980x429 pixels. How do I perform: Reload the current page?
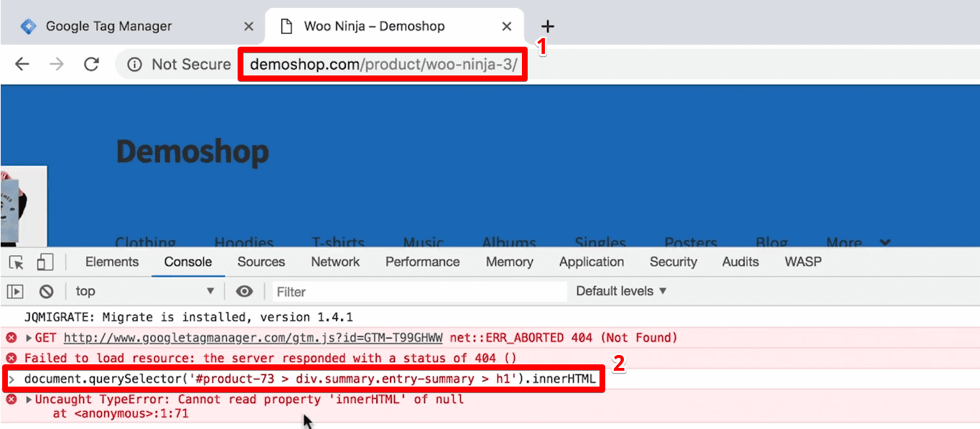pyautogui.click(x=90, y=64)
